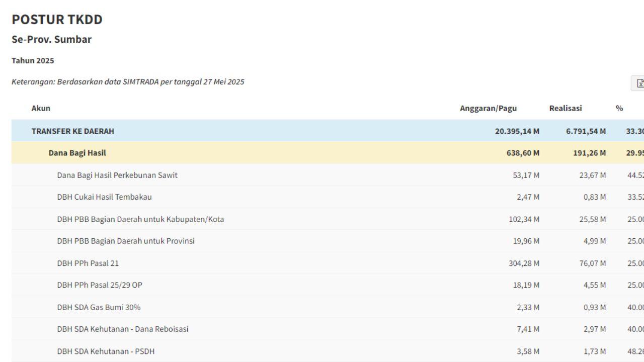The height and width of the screenshot is (362, 644).
Task: Click the Excel export icon button
Action: click(x=638, y=83)
